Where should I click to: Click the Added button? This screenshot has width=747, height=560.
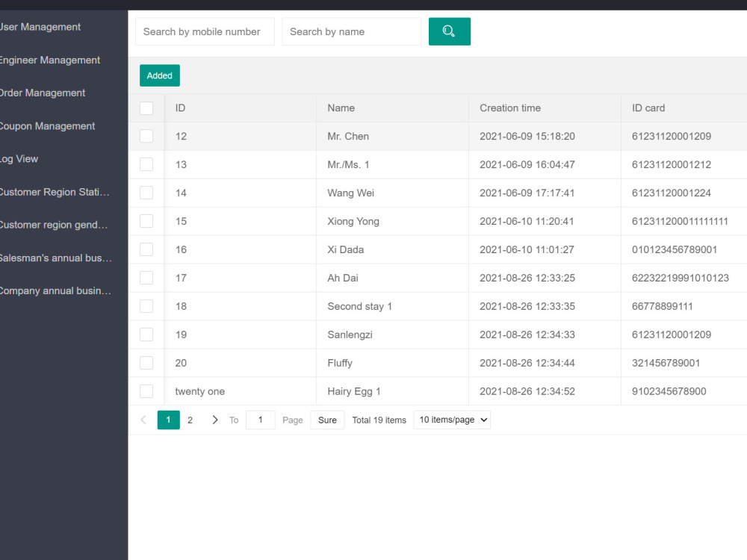(x=160, y=75)
